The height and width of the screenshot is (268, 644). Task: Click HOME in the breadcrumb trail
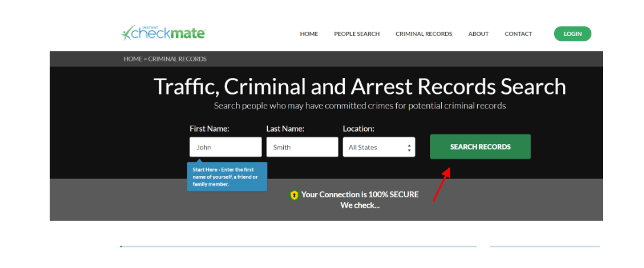click(132, 59)
